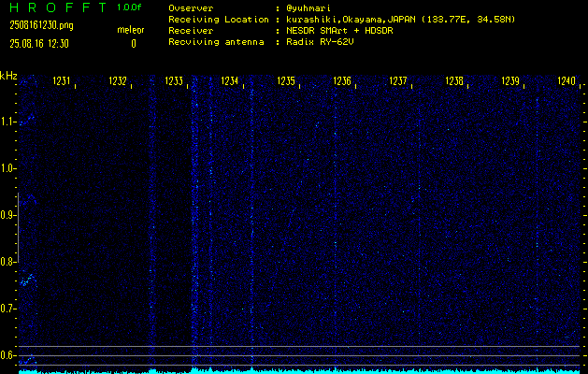Click the 1232 time marker
The height and width of the screenshot is (374, 588).
(x=118, y=80)
